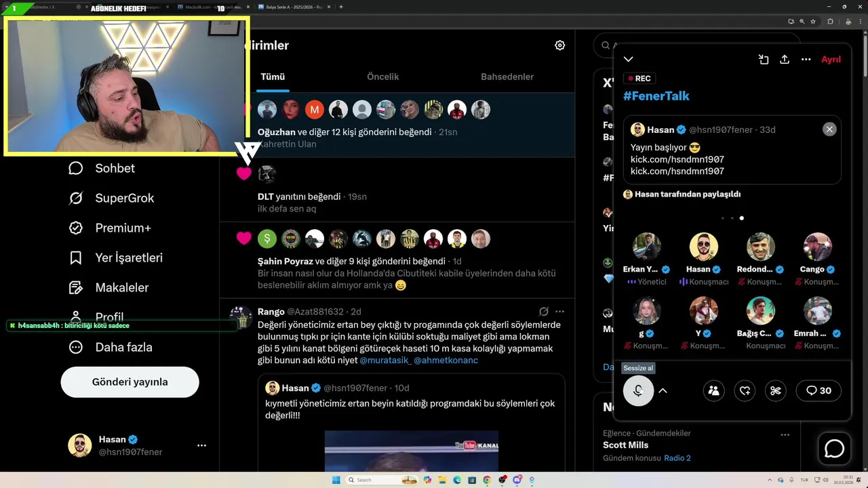Open the Radio 2 trend link
Viewport: 868px width, 488px height.
[x=677, y=458]
